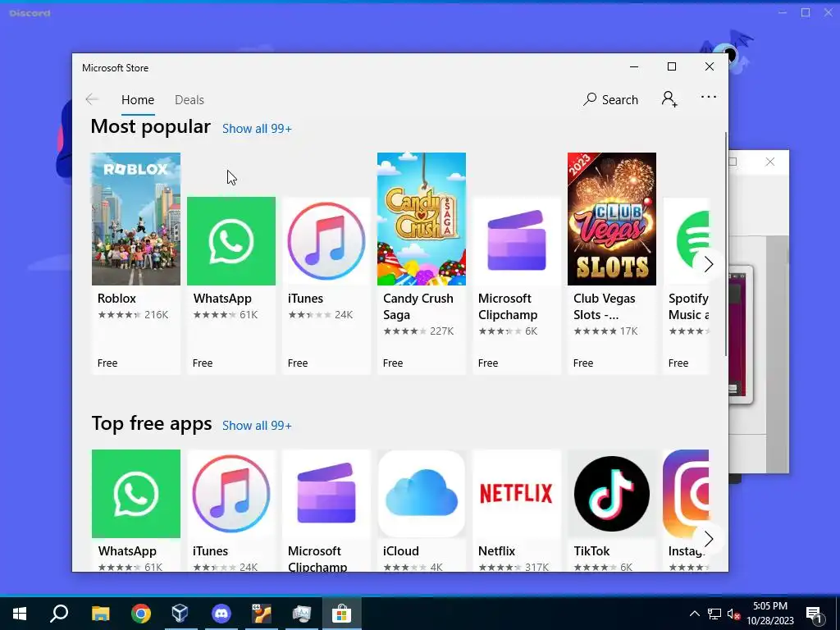Show all Top free apps
The width and height of the screenshot is (840, 630).
[257, 426]
